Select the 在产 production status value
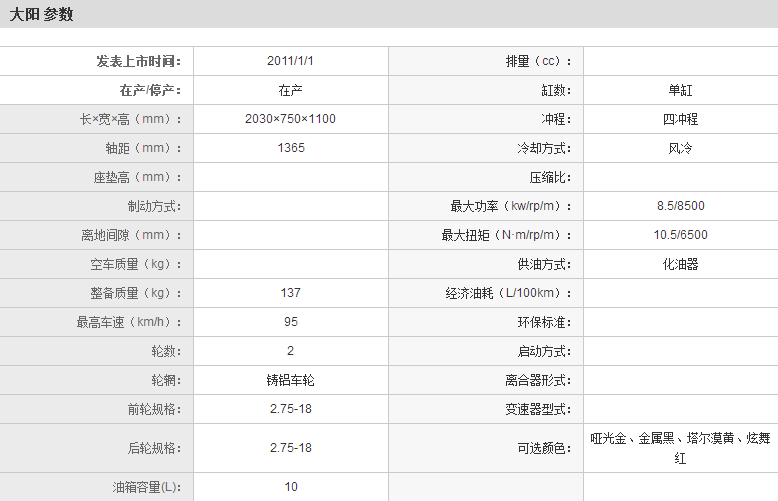This screenshot has height=501, width=778. (290, 90)
